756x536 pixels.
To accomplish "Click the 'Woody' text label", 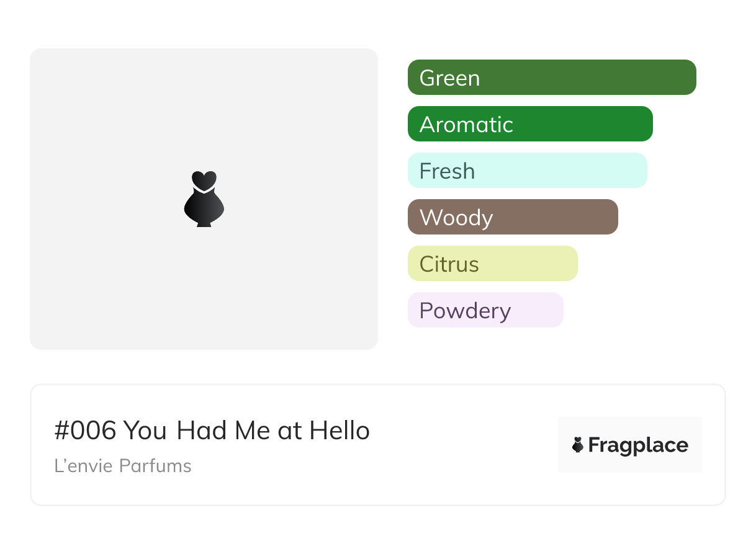I will click(456, 218).
